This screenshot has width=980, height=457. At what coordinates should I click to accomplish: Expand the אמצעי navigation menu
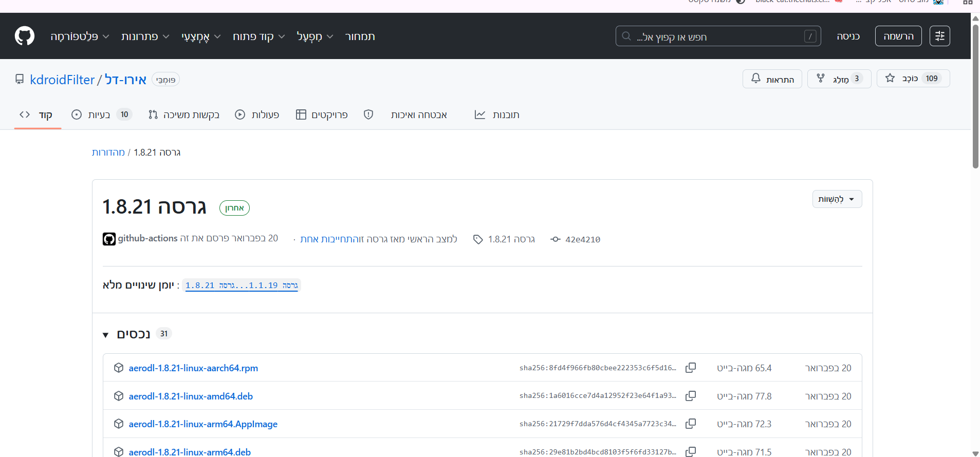[201, 36]
